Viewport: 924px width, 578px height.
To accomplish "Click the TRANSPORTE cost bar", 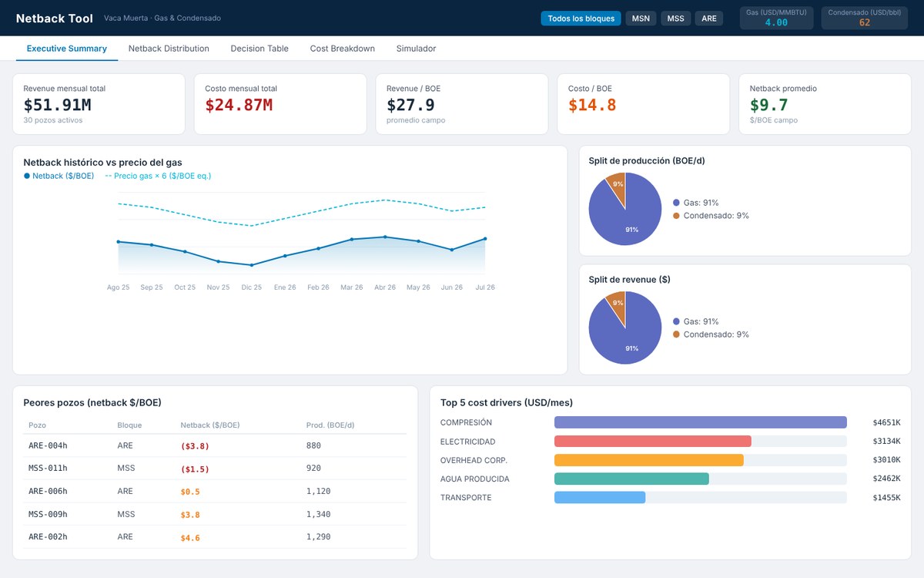I will tap(600, 498).
